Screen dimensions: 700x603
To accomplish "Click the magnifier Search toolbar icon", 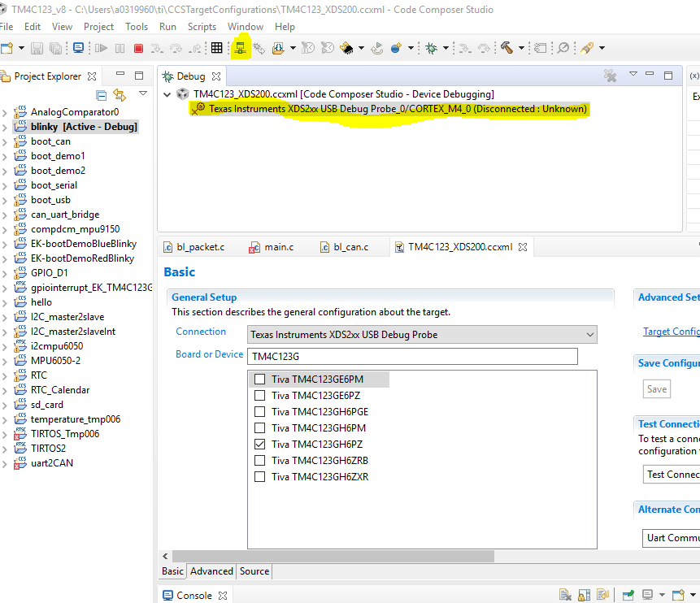I will tap(563, 48).
